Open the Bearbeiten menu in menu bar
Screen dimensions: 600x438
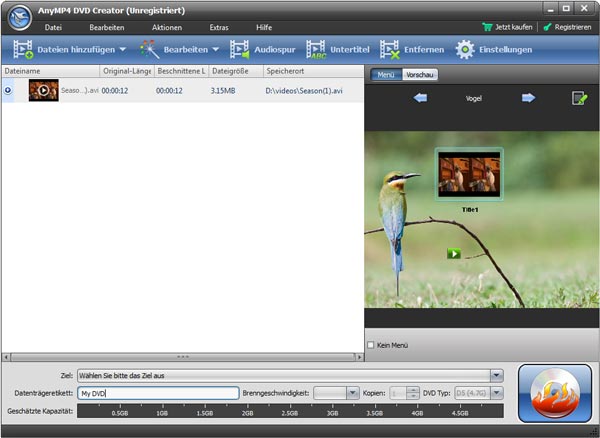(107, 28)
